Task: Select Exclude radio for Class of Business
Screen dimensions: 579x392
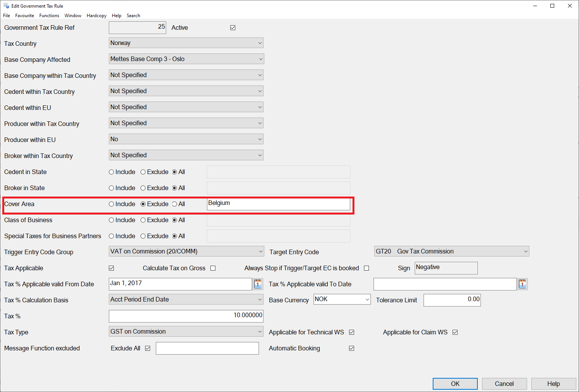Action: pos(143,220)
